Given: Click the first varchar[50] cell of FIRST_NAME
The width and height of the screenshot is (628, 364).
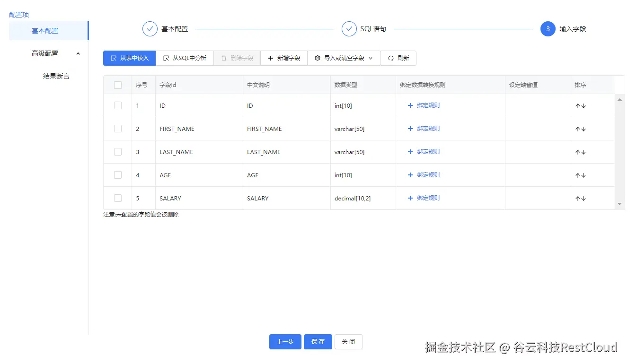Looking at the screenshot, I should 363,129.
